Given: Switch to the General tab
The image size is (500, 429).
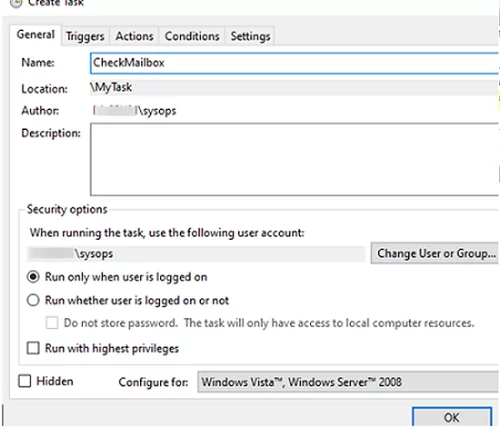Looking at the screenshot, I should pos(35,35).
